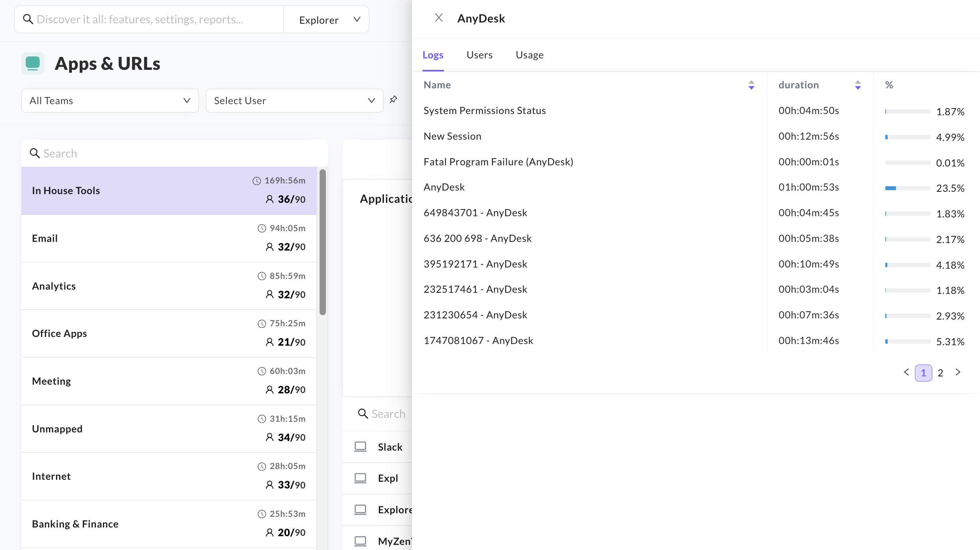Viewport: 980px width, 550px height.
Task: Click the 232517461 - AnyDesk log entry
Action: [x=475, y=290]
